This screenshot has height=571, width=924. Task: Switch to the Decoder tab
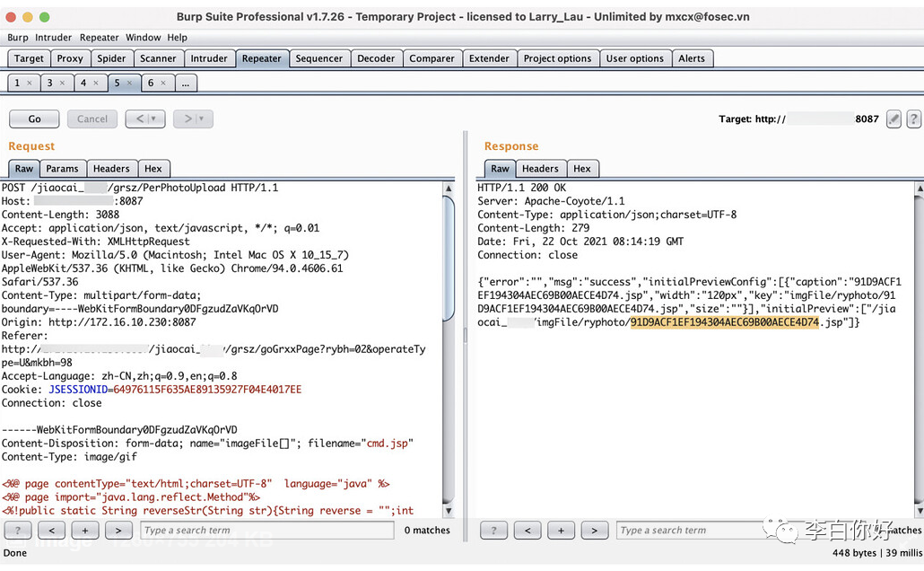tap(376, 58)
